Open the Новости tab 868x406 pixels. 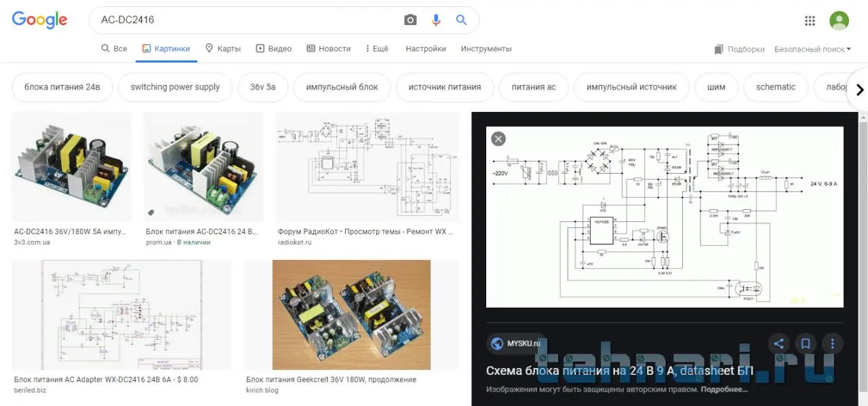point(329,49)
